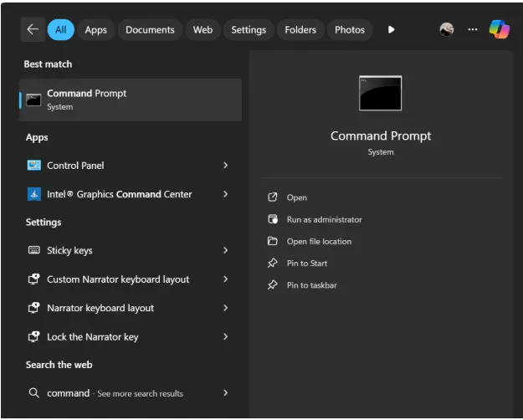
Task: Click the large Command Prompt preview thumbnail
Action: point(380,93)
